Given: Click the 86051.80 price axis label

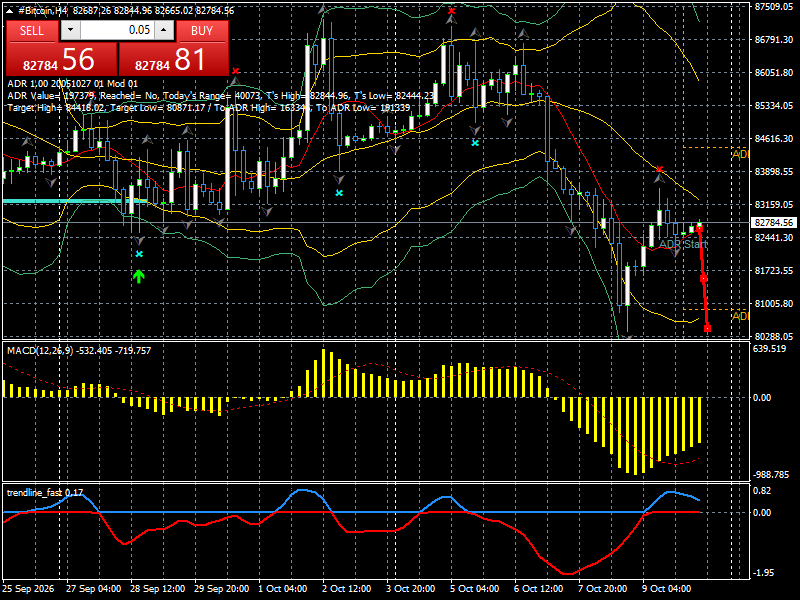Looking at the screenshot, I should pyautogui.click(x=774, y=72).
